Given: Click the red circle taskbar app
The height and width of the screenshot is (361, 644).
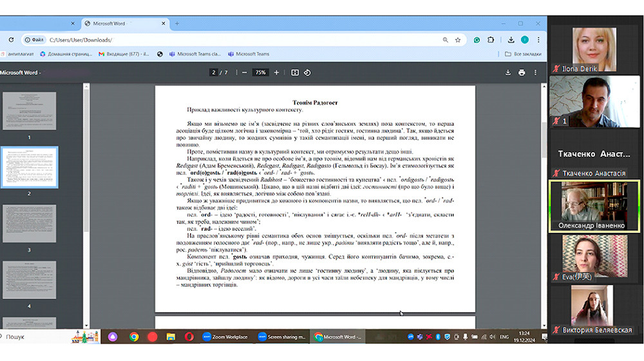Looking at the screenshot, I should [153, 337].
